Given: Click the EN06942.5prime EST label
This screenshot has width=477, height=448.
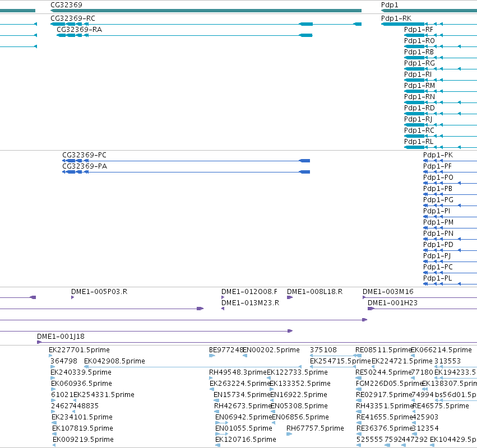Looking at the screenshot, I should pyautogui.click(x=243, y=417).
